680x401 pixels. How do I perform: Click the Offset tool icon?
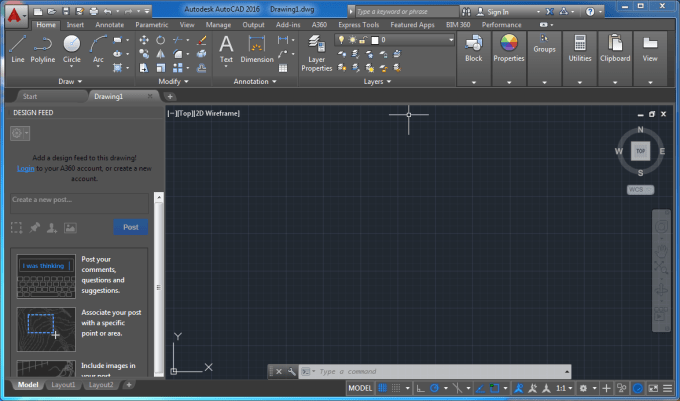202,68
